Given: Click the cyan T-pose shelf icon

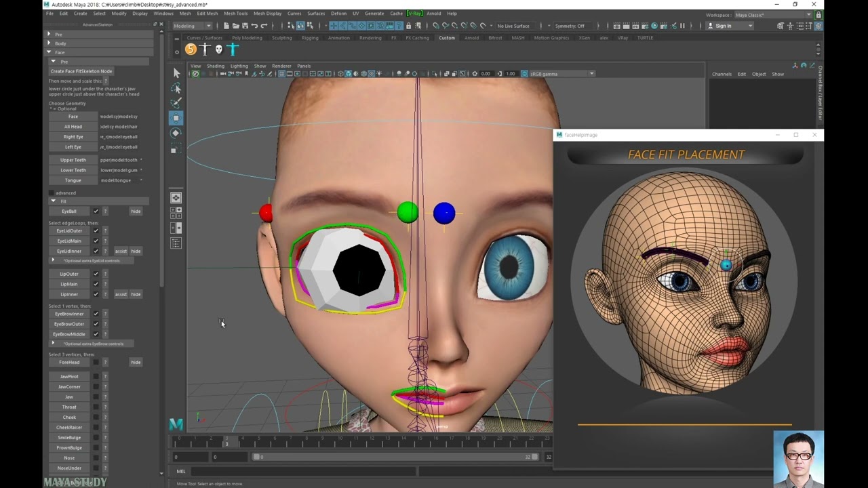Looking at the screenshot, I should (233, 49).
